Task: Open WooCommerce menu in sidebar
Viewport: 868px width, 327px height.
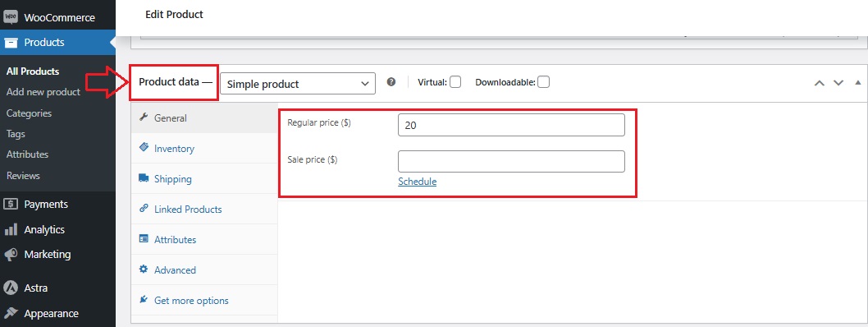Action: (x=57, y=17)
